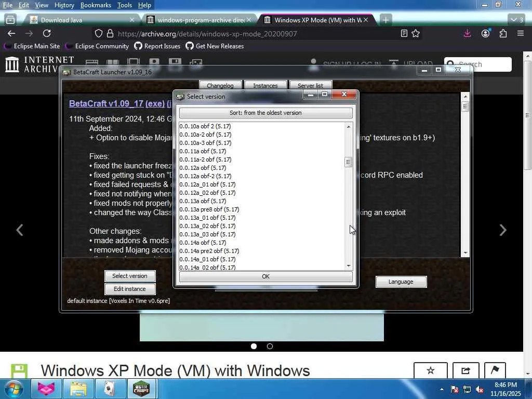
Task: Open the BetaCraft taskbar icon
Action: point(141,389)
